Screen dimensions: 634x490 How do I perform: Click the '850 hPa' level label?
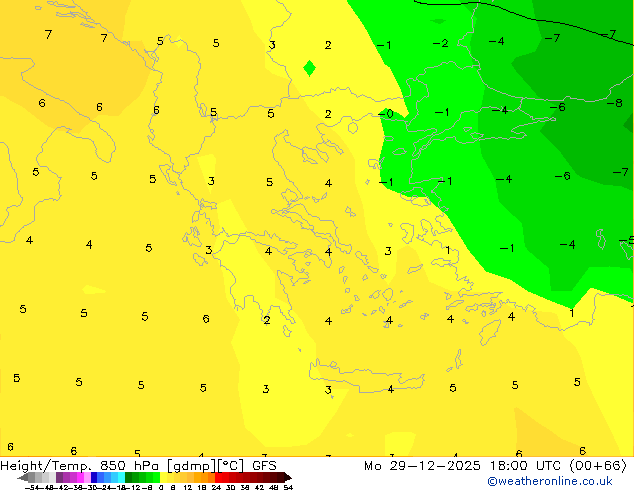pos(129,466)
